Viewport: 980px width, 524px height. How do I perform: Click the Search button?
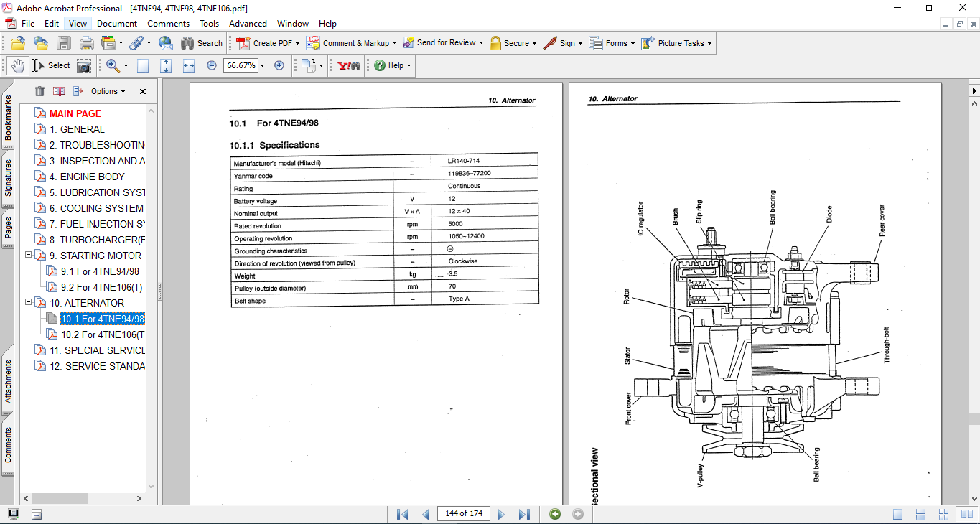coord(202,43)
